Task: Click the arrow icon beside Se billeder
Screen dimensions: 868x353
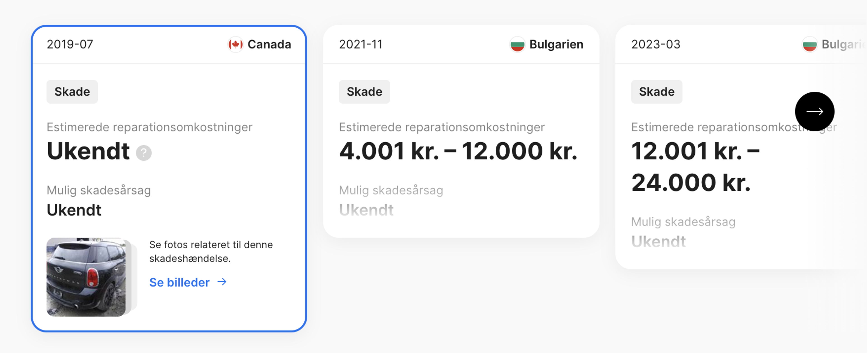Action: 222,282
